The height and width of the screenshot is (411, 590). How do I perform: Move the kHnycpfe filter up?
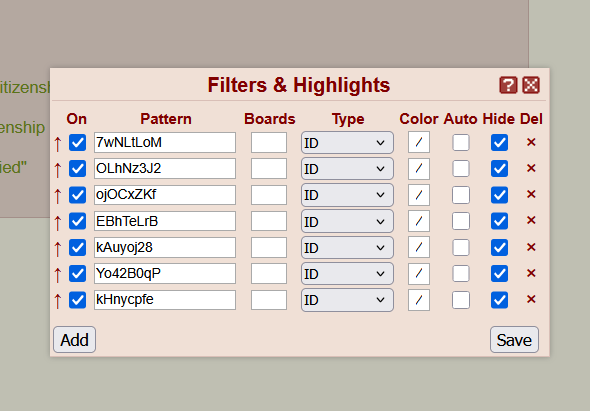coord(58,301)
